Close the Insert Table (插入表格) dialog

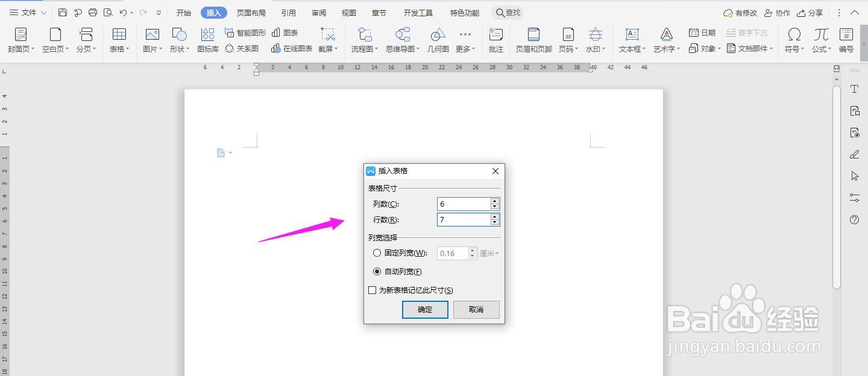tap(495, 171)
